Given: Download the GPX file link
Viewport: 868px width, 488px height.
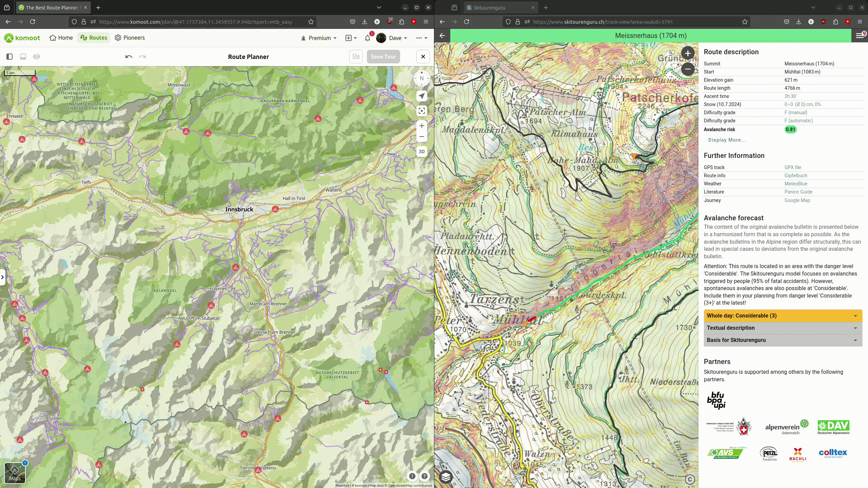Looking at the screenshot, I should click(x=792, y=167).
